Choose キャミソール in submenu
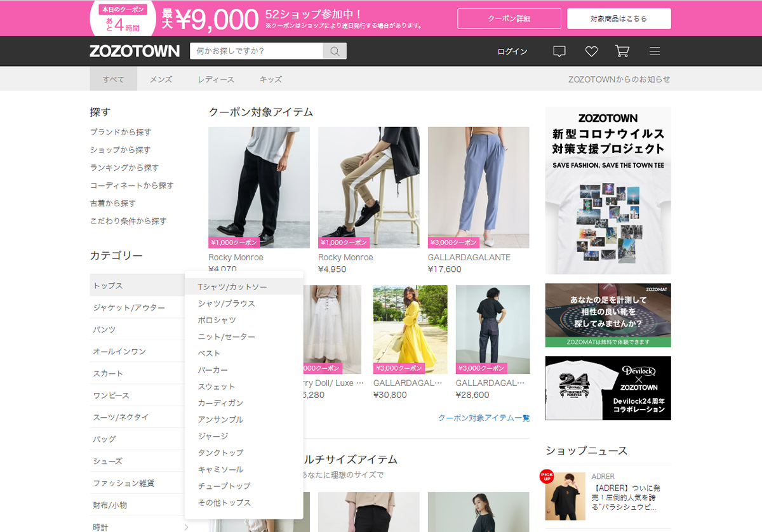This screenshot has width=762, height=532. [x=244, y=469]
